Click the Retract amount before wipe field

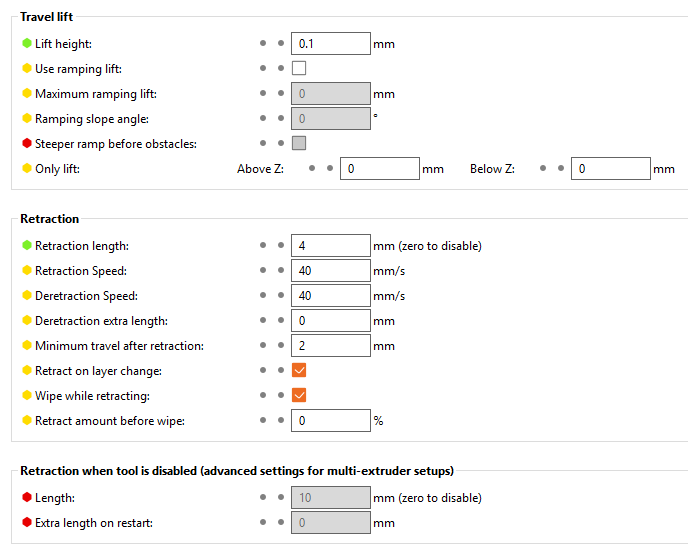pos(331,420)
